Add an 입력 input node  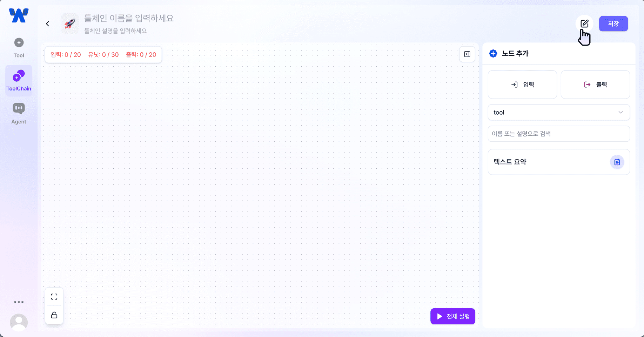coord(522,85)
